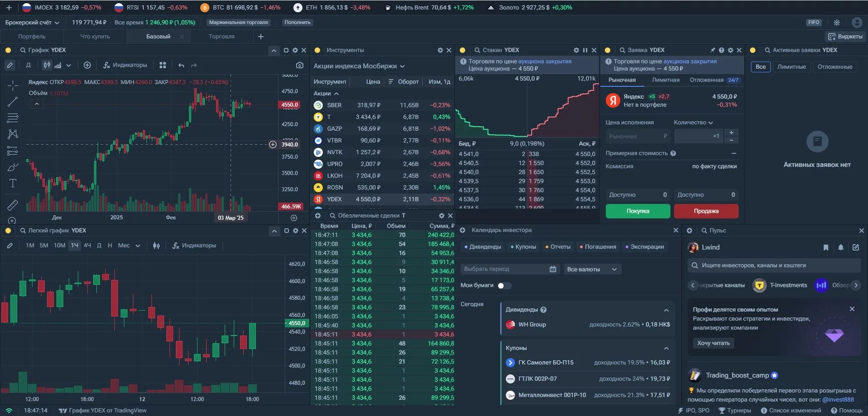Viewport: 868px width, 416px height.
Task: Collapse the Акции group in instruments
Action: 326,94
